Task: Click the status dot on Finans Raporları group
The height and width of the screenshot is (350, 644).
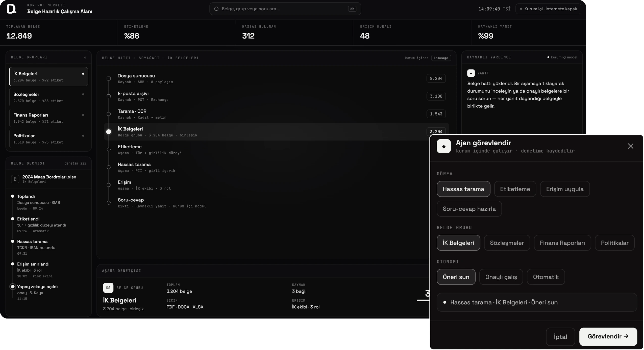Action: (x=83, y=115)
